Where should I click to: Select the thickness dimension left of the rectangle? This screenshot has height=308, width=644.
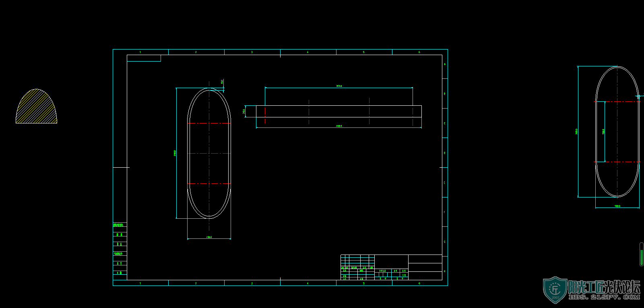pos(244,111)
